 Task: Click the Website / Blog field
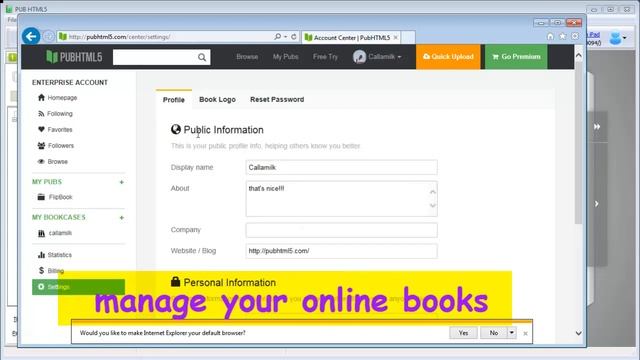coord(341,251)
